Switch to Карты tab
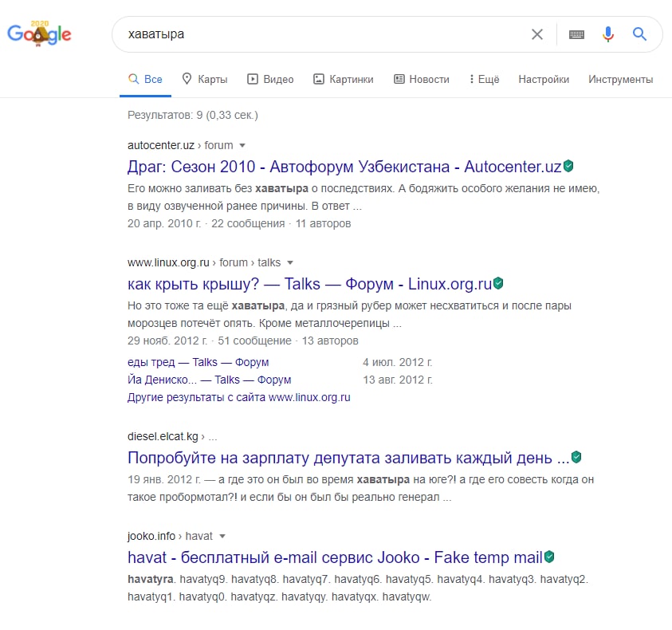 click(204, 79)
